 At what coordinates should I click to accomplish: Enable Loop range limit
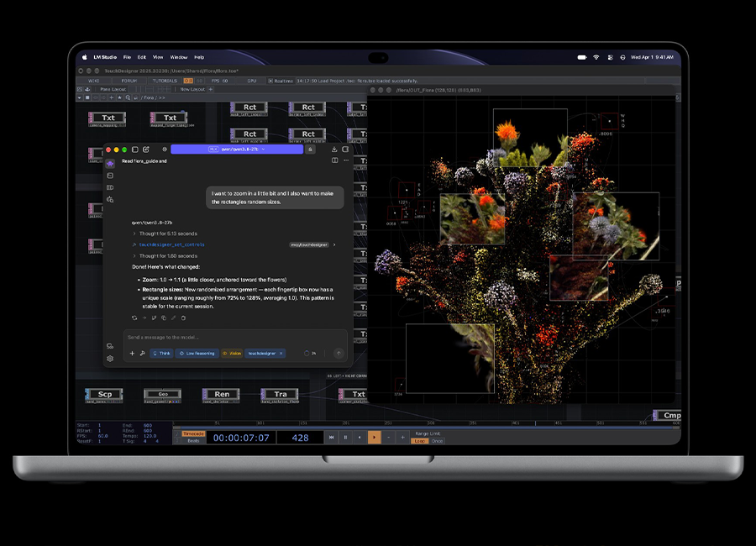[420, 441]
